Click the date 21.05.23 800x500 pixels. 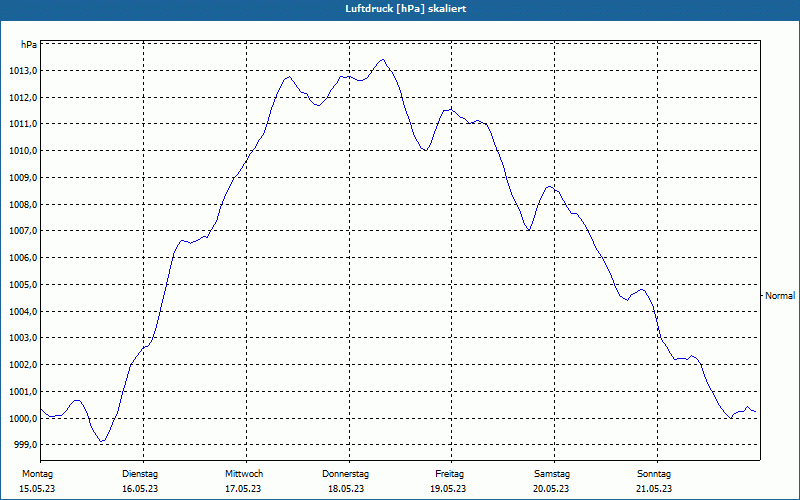pyautogui.click(x=654, y=489)
